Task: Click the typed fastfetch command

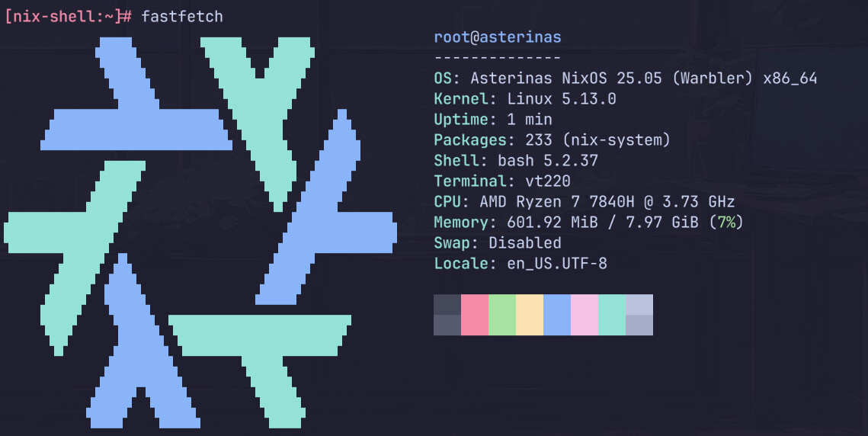Action: point(181,16)
